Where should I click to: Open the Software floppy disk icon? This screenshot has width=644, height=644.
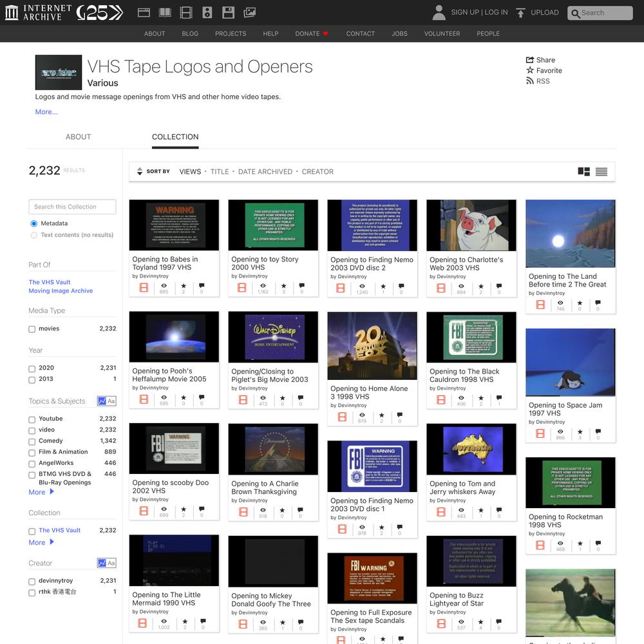point(228,13)
